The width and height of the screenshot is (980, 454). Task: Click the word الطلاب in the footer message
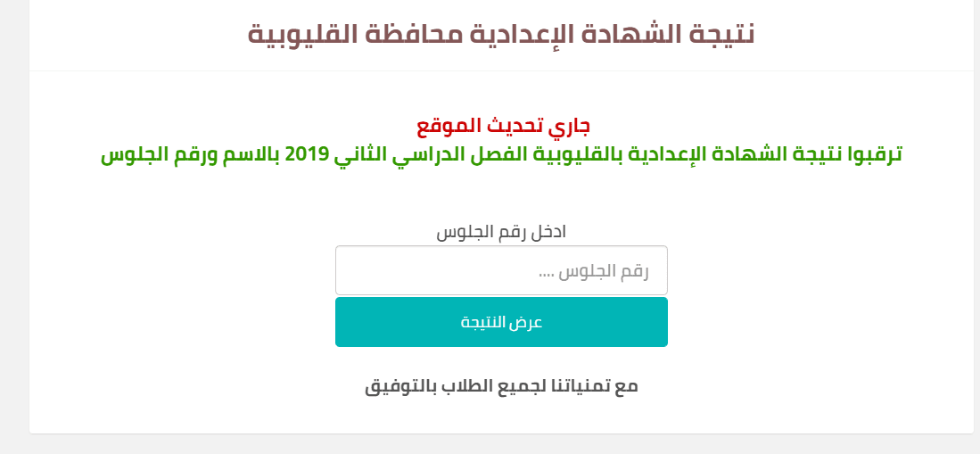point(466,385)
